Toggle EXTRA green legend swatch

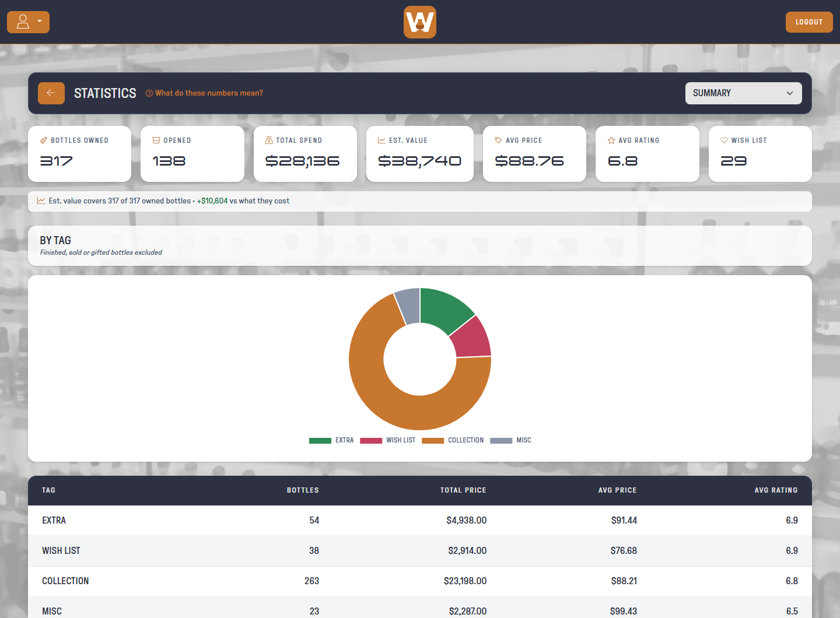[x=320, y=441]
